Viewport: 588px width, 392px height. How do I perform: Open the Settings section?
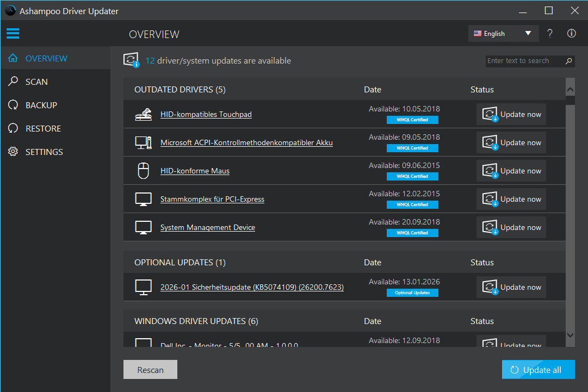tap(44, 152)
